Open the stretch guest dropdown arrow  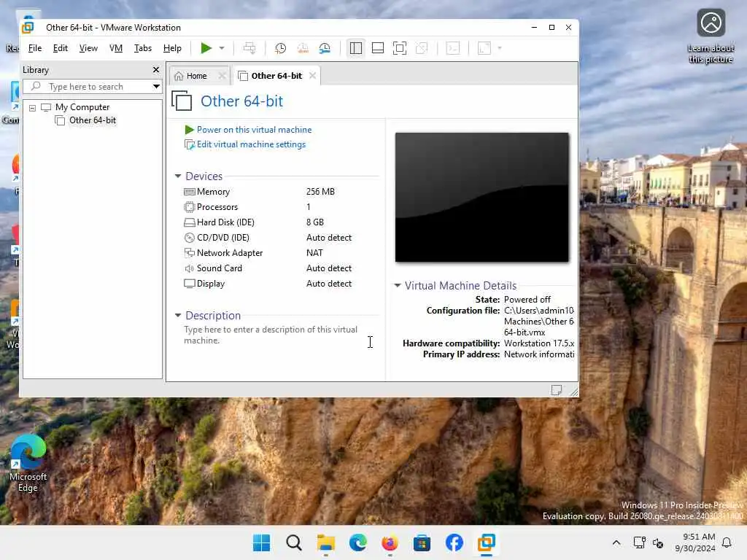click(500, 48)
